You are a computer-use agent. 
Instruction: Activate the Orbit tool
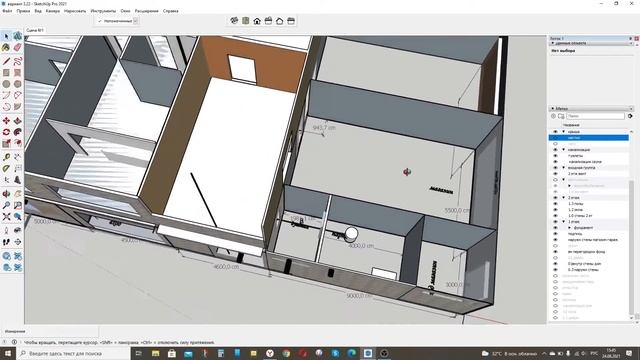coord(6,193)
